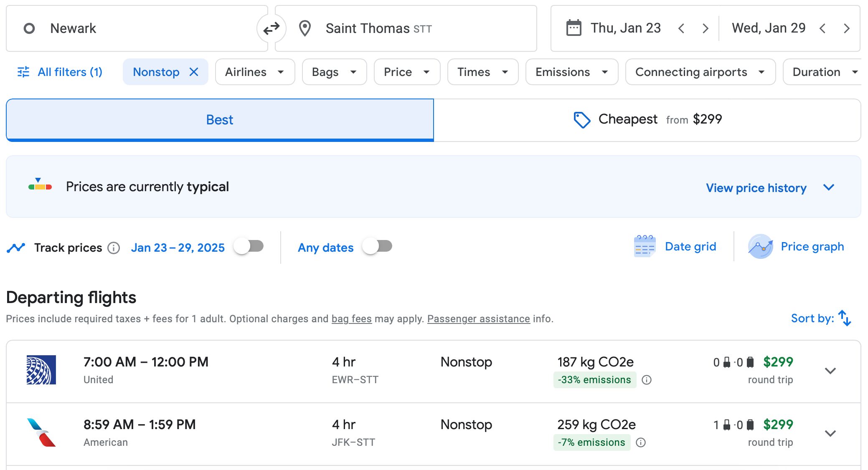Click the Sort by arrows icon
868x470 pixels.
pyautogui.click(x=845, y=318)
